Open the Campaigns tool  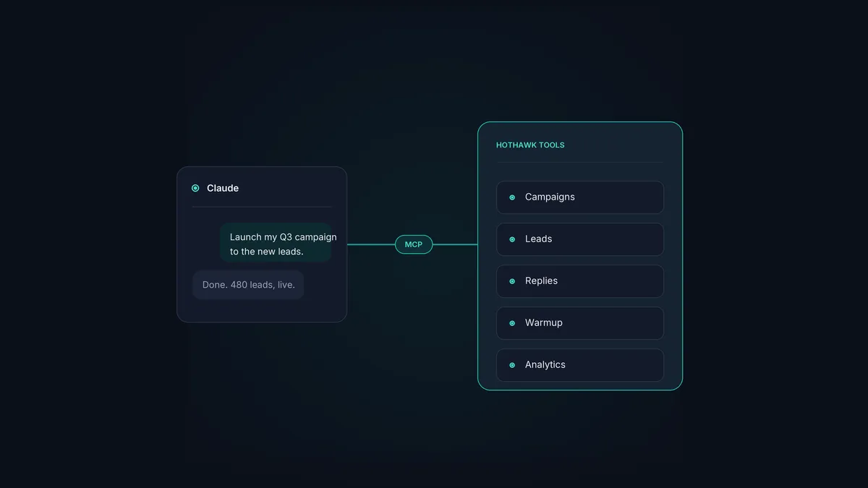coord(580,197)
